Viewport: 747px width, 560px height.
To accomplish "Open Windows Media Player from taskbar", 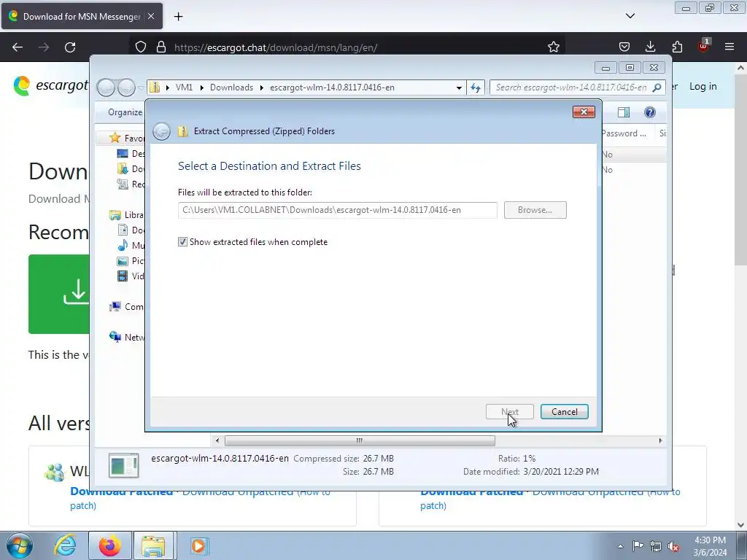I will [x=198, y=545].
